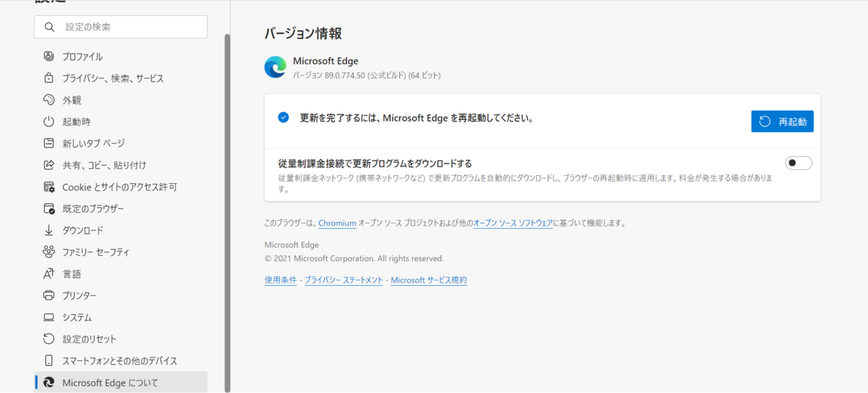The height and width of the screenshot is (393, 868).
Task: Click the large Microsoft Edge logo
Action: [275, 67]
